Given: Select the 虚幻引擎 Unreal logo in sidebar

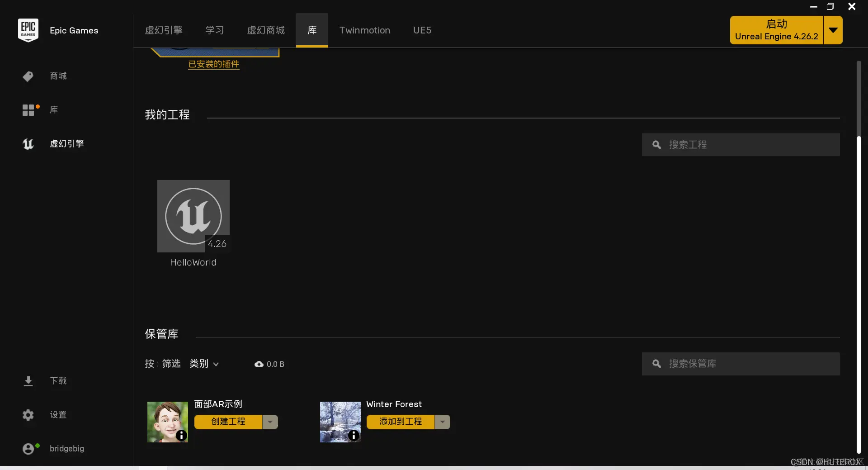Looking at the screenshot, I should pyautogui.click(x=28, y=144).
